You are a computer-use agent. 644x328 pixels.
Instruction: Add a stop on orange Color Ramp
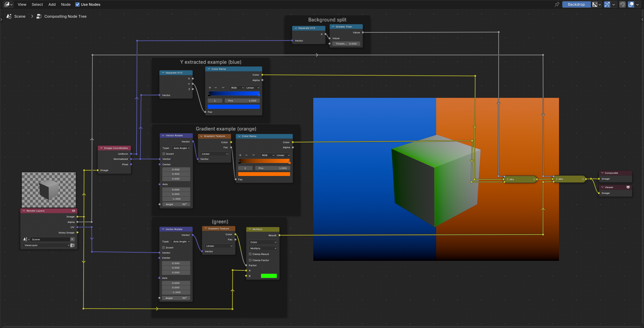click(x=240, y=155)
